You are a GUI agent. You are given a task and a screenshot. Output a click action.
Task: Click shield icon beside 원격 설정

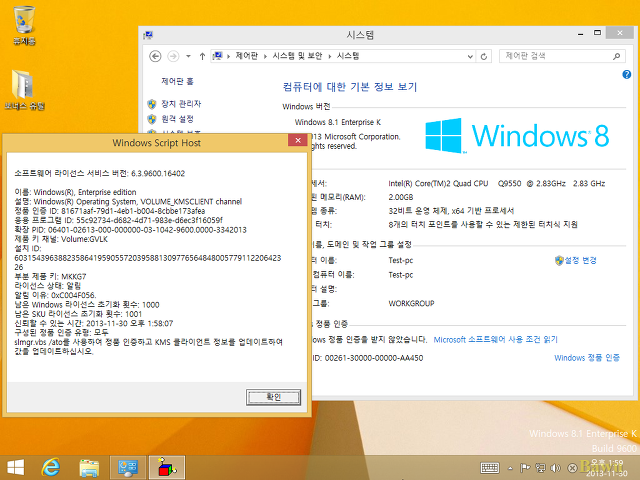(152, 119)
